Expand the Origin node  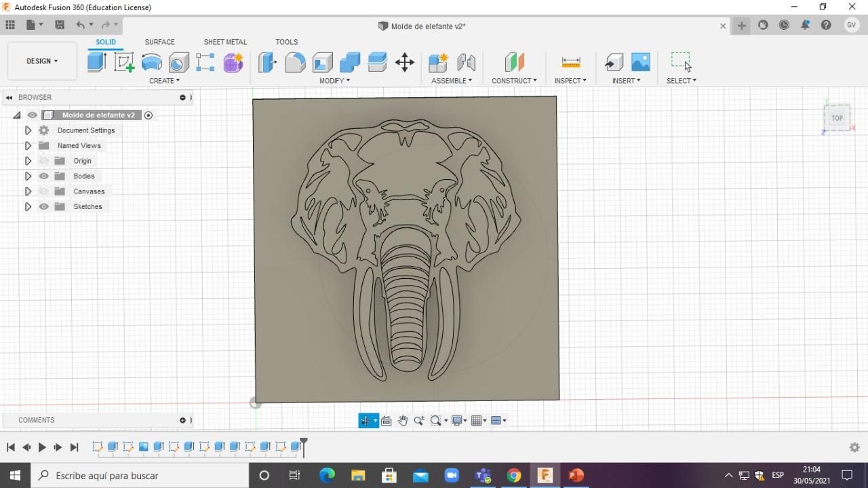click(28, 161)
